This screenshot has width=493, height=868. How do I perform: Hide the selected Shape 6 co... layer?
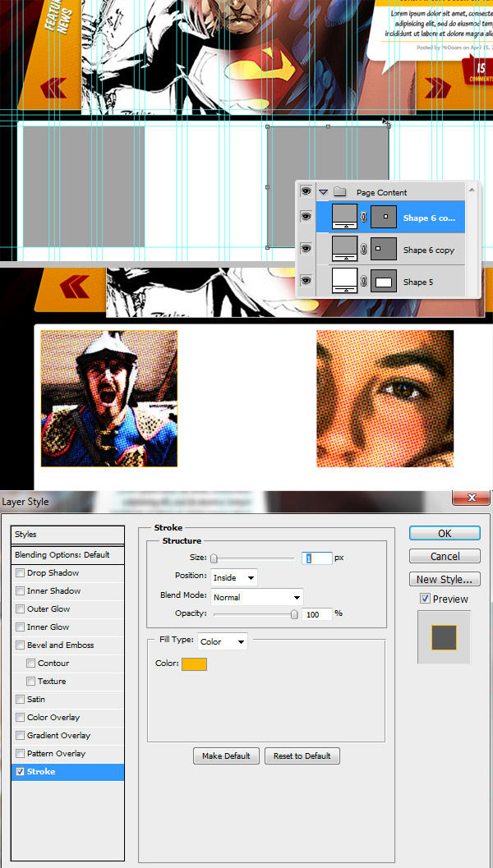click(x=306, y=217)
